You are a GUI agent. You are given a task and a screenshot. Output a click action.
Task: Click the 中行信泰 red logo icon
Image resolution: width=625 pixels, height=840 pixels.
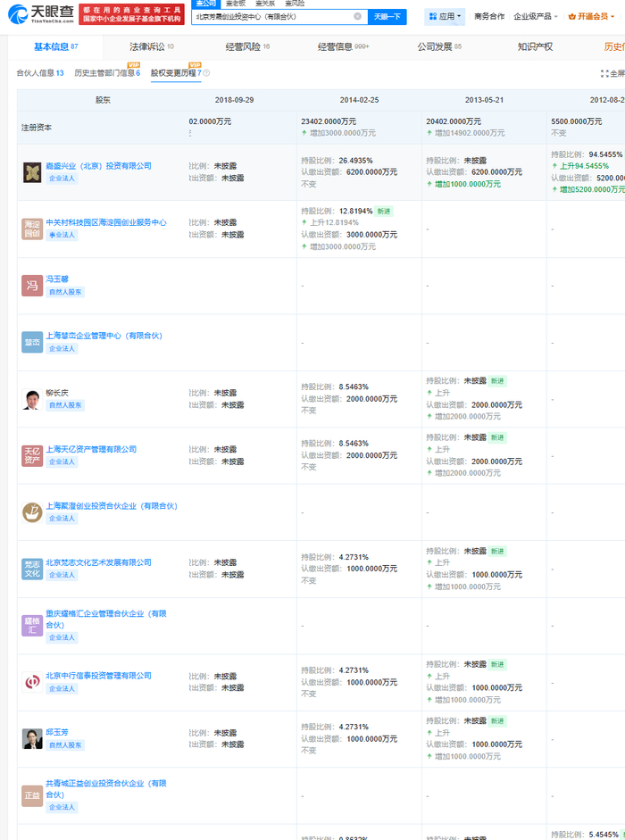coord(32,683)
